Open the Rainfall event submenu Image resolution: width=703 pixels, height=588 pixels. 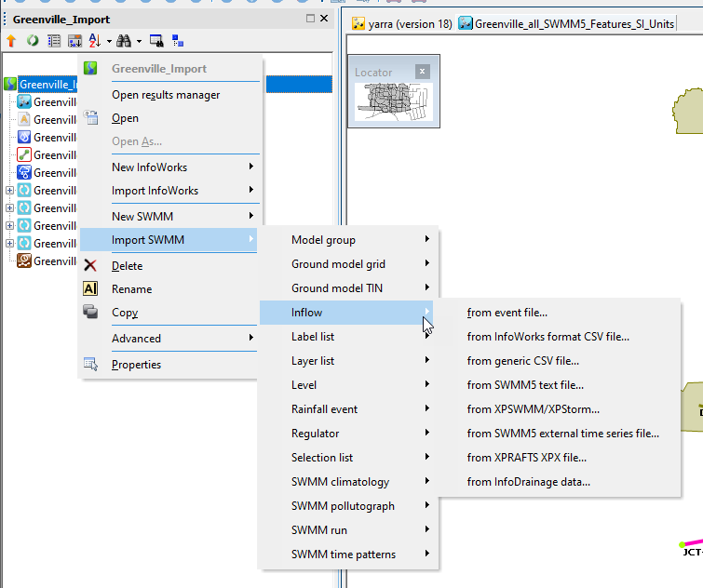click(347, 409)
